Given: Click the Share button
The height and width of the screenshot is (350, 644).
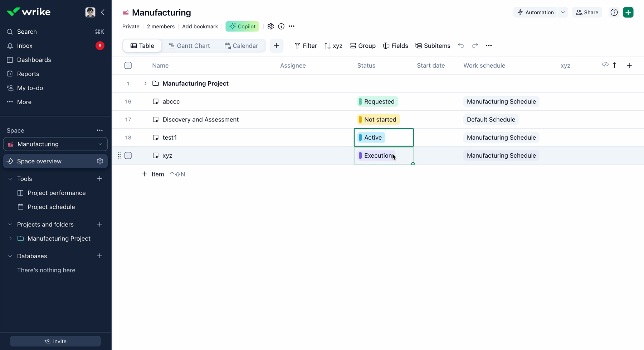Looking at the screenshot, I should click(x=587, y=12).
